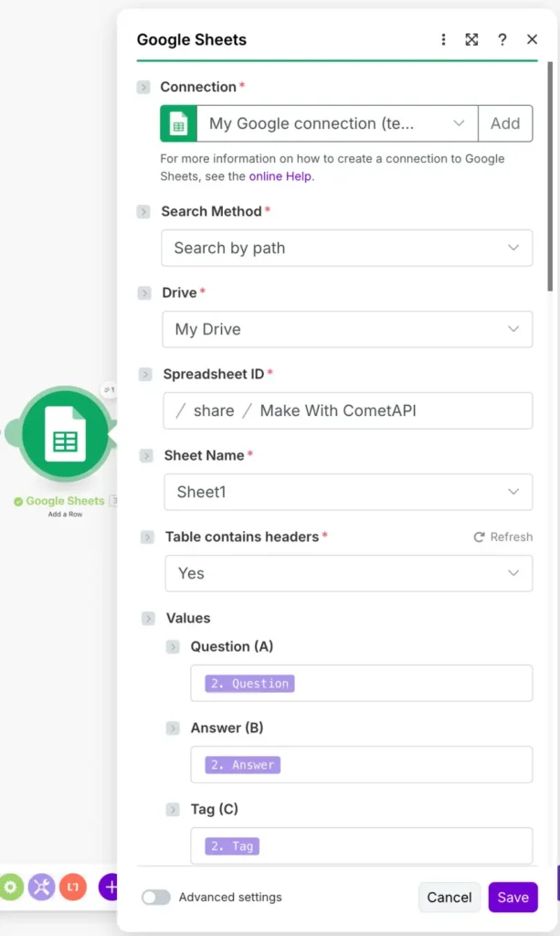Open help for the Google Sheets module
This screenshot has width=560, height=936.
(502, 39)
